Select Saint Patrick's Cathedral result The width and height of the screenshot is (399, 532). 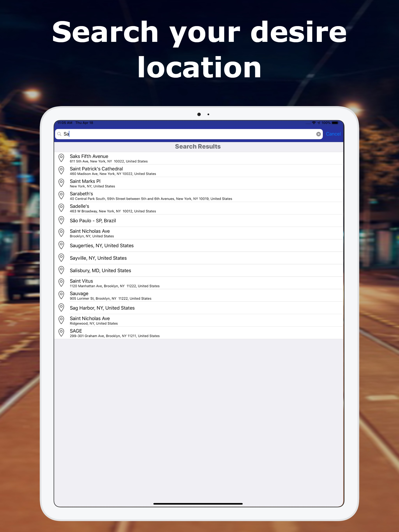click(x=96, y=171)
